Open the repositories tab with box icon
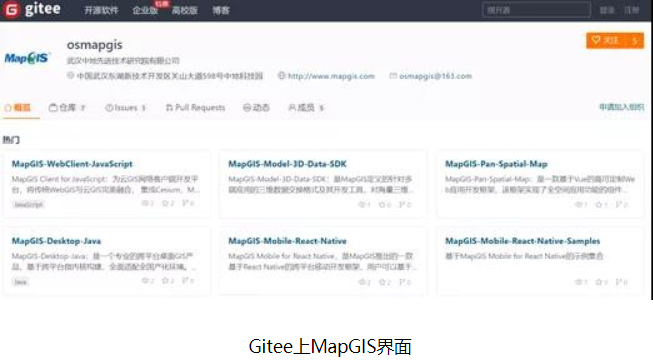This screenshot has height=360, width=653. click(x=67, y=108)
